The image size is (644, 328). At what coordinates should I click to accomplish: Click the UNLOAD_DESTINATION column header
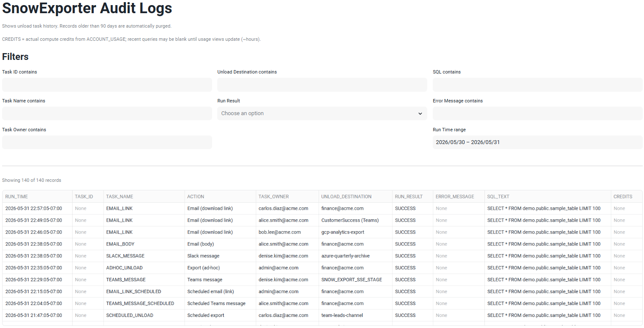click(356, 197)
